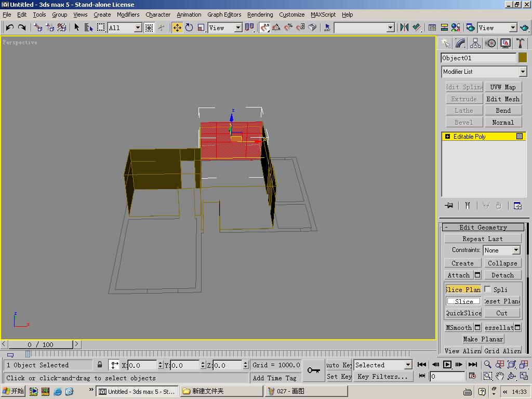Viewport: 532px width, 399px height.
Task: Open the named selection sets dropdown
Action: pos(391,28)
